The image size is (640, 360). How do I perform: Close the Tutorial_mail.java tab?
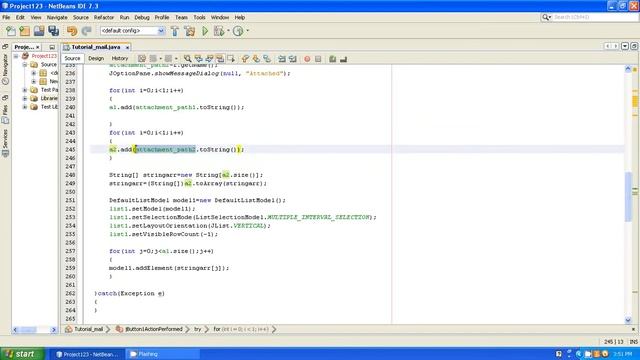(127, 47)
